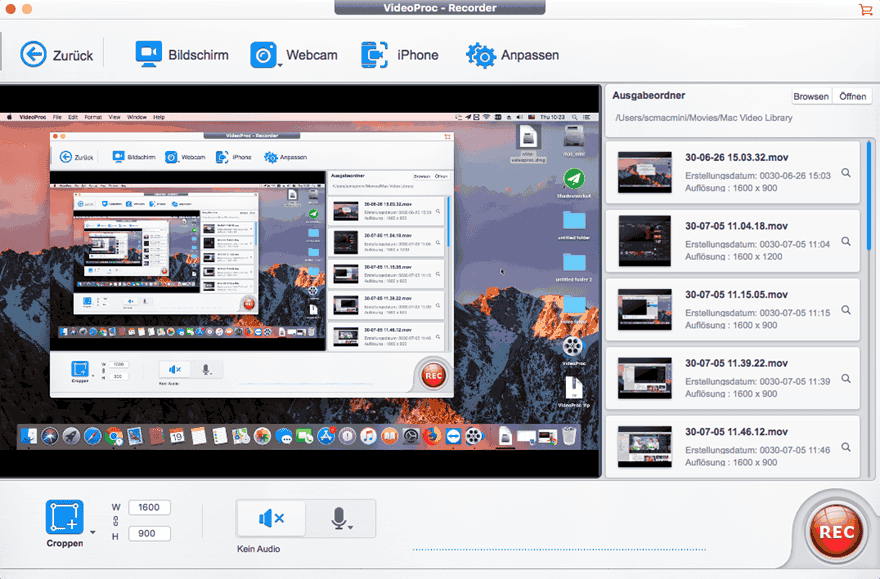The height and width of the screenshot is (579, 880).
Task: Click the width field showing 1600
Action: [x=149, y=507]
